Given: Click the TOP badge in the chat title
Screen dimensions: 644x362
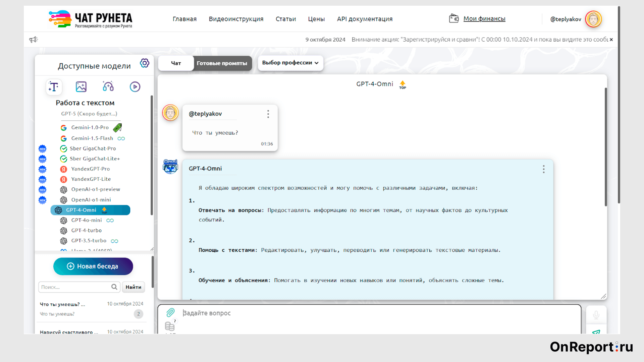Looking at the screenshot, I should click(x=402, y=85).
